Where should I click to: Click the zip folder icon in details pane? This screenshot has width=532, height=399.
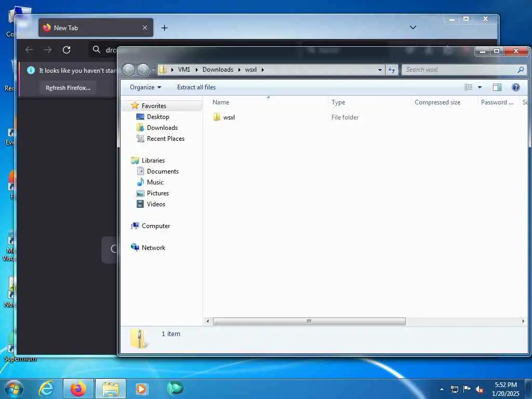[x=139, y=338]
